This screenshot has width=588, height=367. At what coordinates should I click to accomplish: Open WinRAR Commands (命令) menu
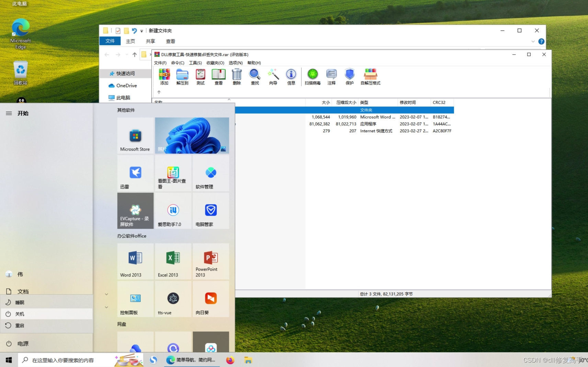(x=178, y=63)
